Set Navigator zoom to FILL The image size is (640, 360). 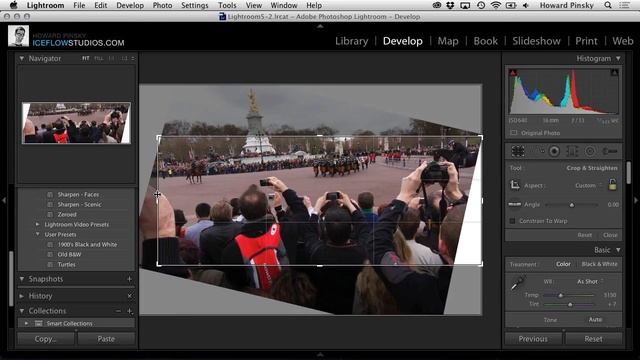click(x=98, y=58)
